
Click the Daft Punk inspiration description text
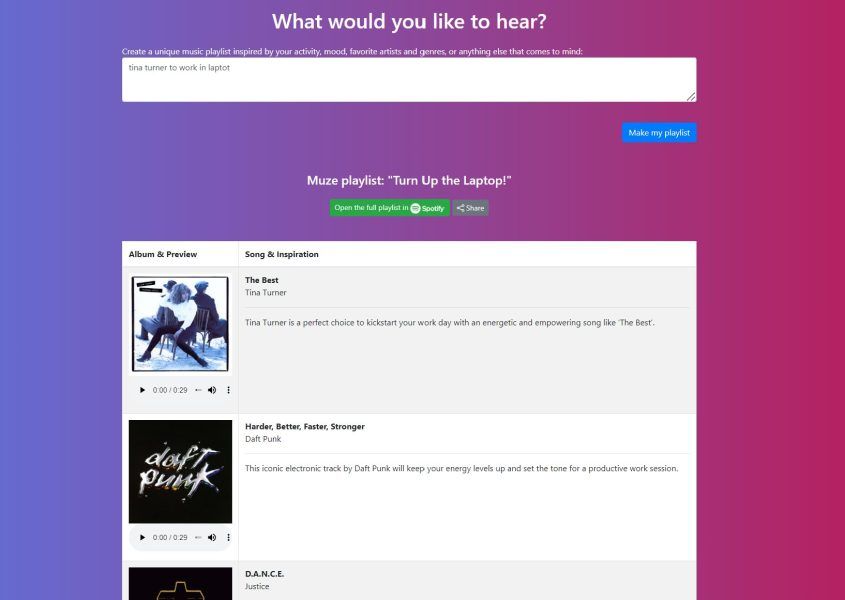[462, 468]
